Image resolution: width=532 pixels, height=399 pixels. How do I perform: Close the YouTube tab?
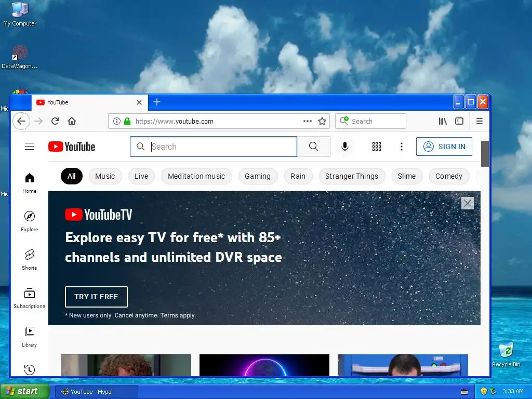(x=139, y=102)
